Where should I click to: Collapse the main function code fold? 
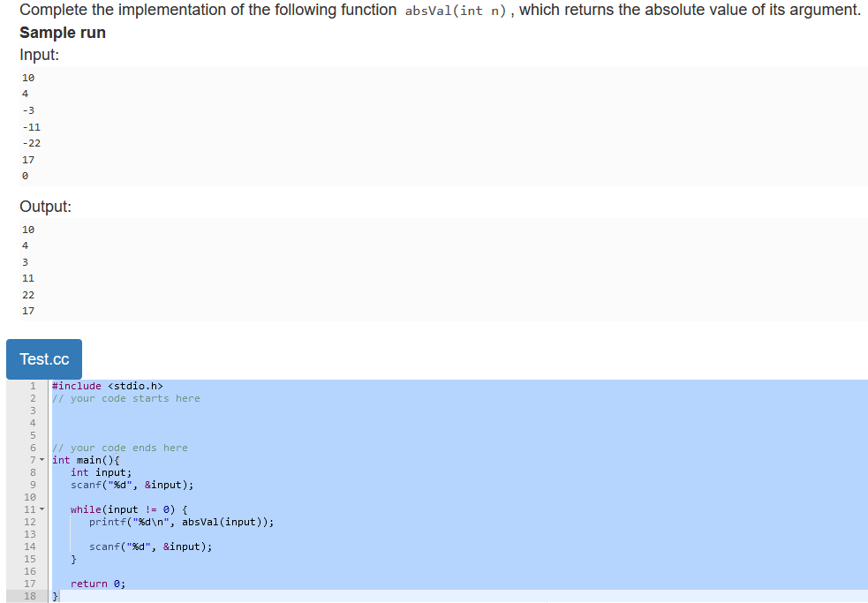[x=42, y=459]
